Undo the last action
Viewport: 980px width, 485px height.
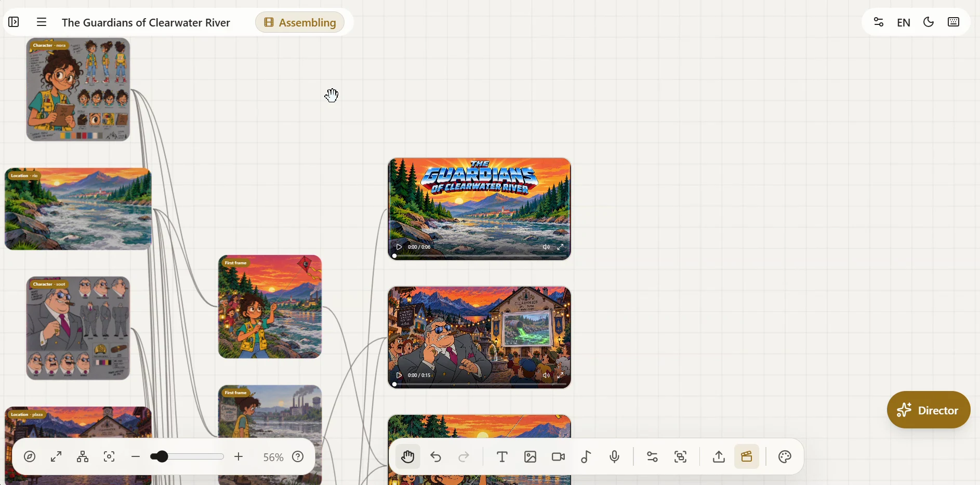pos(436,457)
